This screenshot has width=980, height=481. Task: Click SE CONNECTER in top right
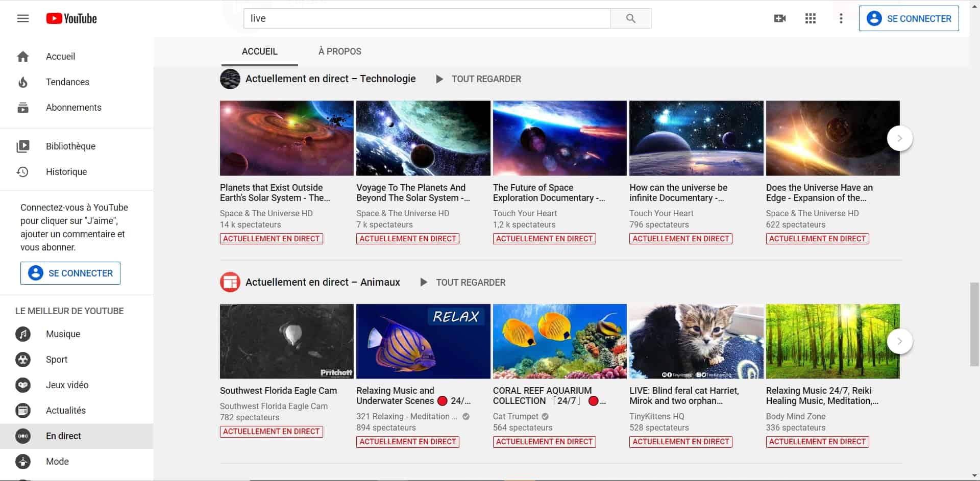[909, 19]
